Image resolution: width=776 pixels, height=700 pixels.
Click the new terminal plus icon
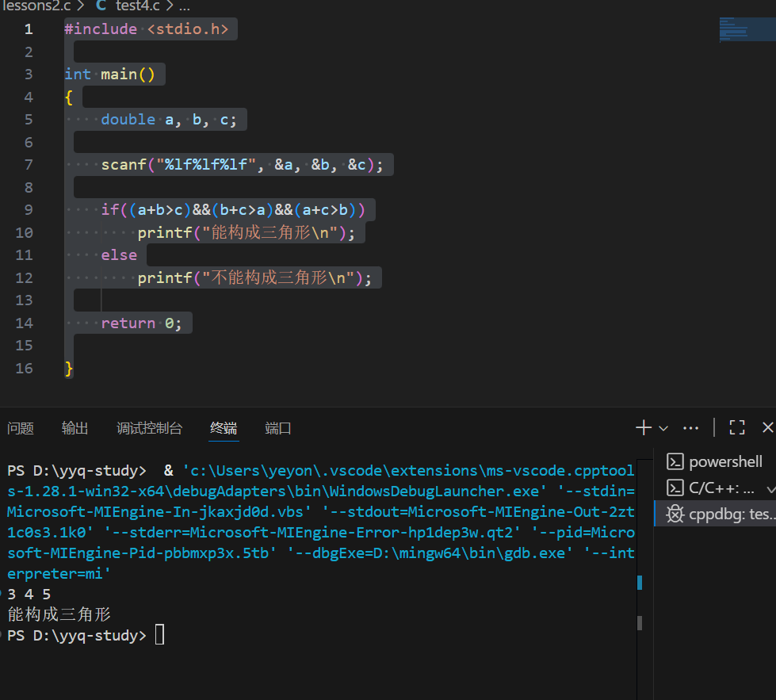(644, 427)
